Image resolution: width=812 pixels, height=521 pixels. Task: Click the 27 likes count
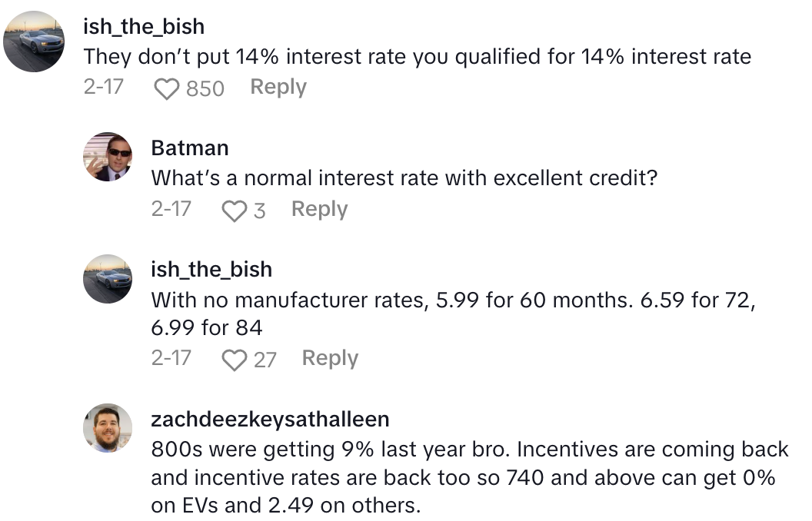(265, 360)
